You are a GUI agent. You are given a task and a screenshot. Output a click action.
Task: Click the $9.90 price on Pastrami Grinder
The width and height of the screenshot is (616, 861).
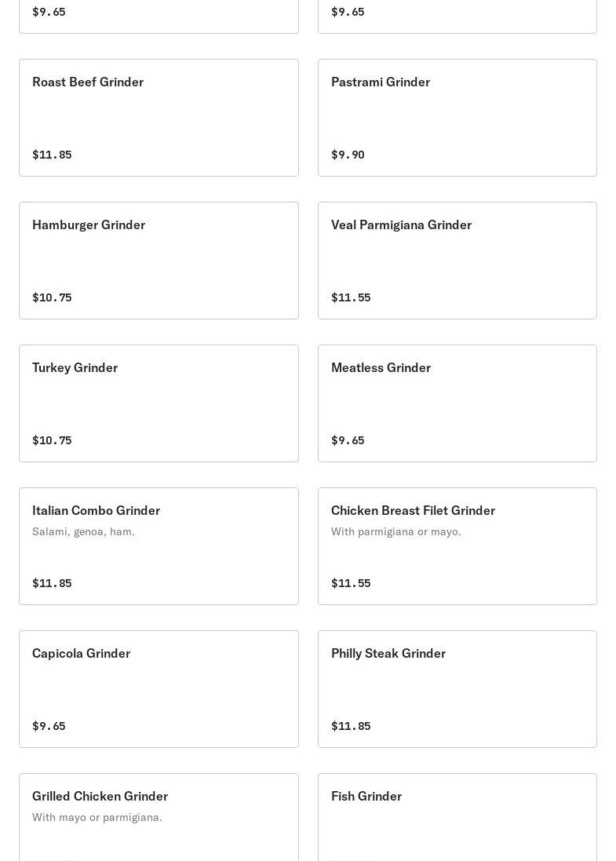348,155
